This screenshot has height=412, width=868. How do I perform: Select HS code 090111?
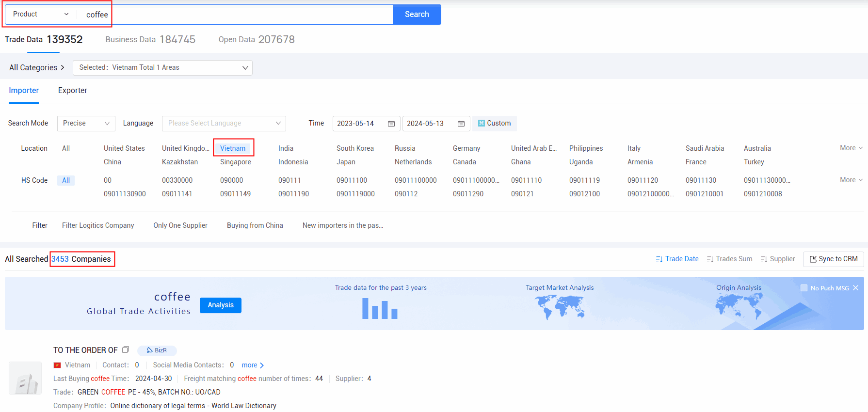tap(289, 180)
